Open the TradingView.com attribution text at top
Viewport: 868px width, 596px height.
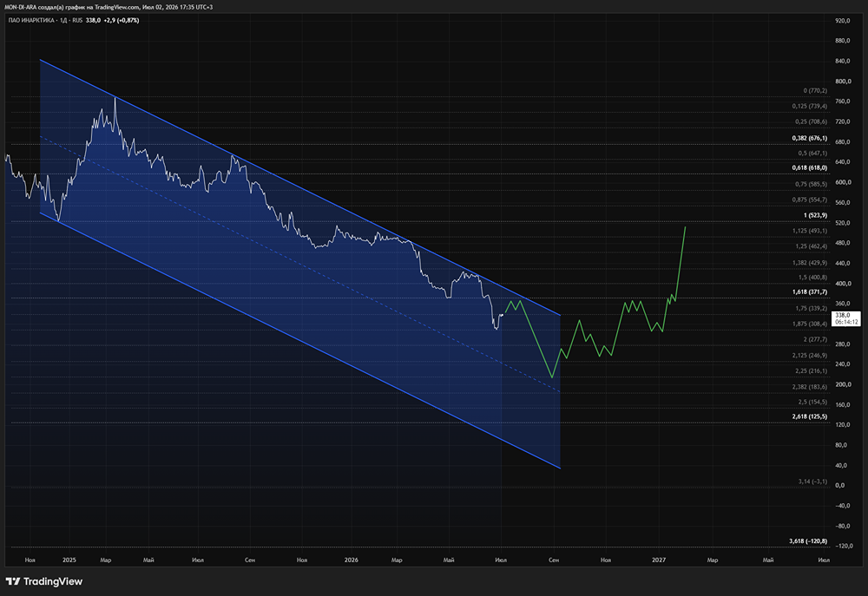click(118, 7)
